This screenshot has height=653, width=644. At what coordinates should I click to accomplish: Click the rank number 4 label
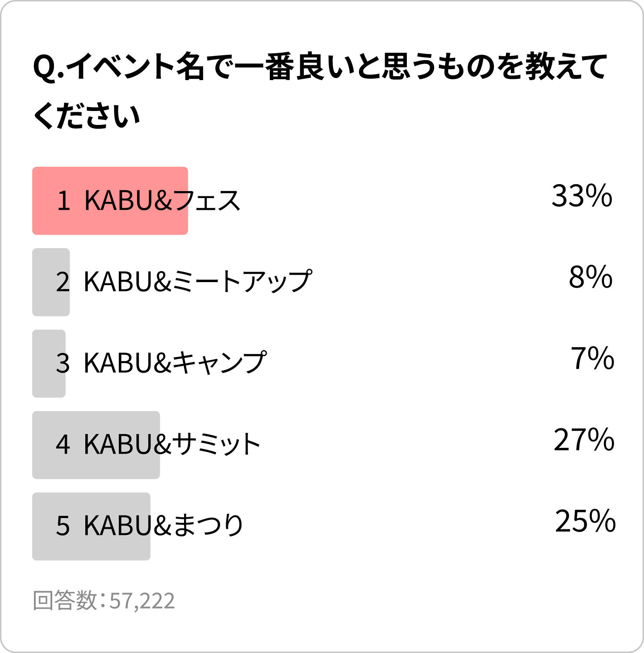[x=63, y=445]
